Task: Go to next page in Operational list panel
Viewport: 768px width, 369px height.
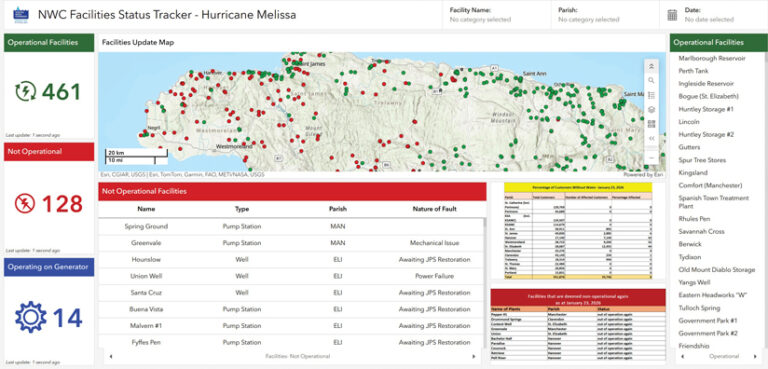Action: (754, 356)
